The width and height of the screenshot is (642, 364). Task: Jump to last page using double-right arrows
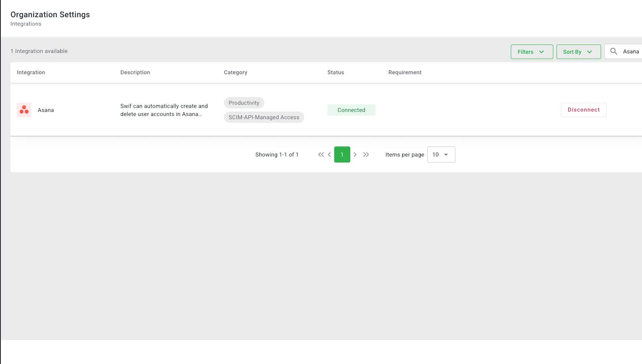coord(366,155)
